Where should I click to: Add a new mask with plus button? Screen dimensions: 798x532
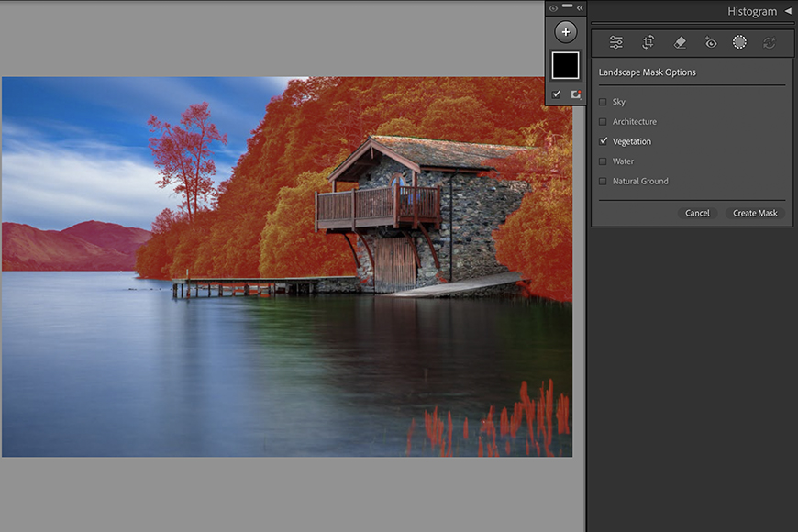click(566, 32)
